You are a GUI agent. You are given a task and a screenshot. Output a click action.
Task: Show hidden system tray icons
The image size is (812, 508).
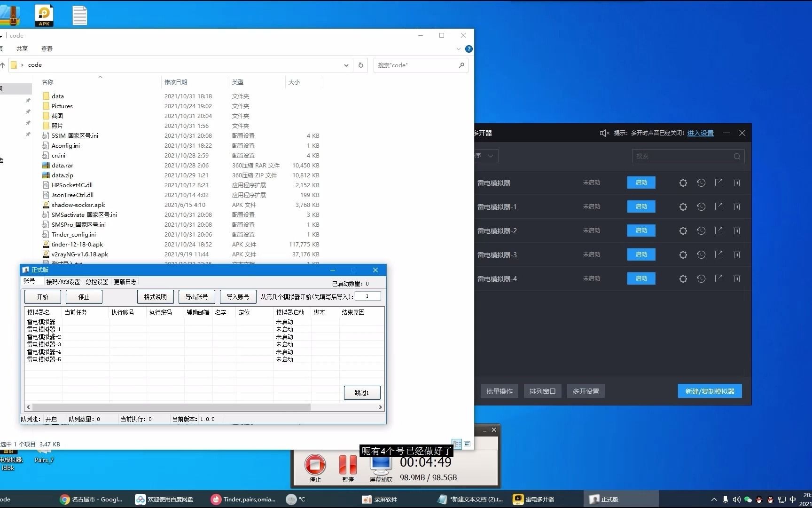[714, 500]
